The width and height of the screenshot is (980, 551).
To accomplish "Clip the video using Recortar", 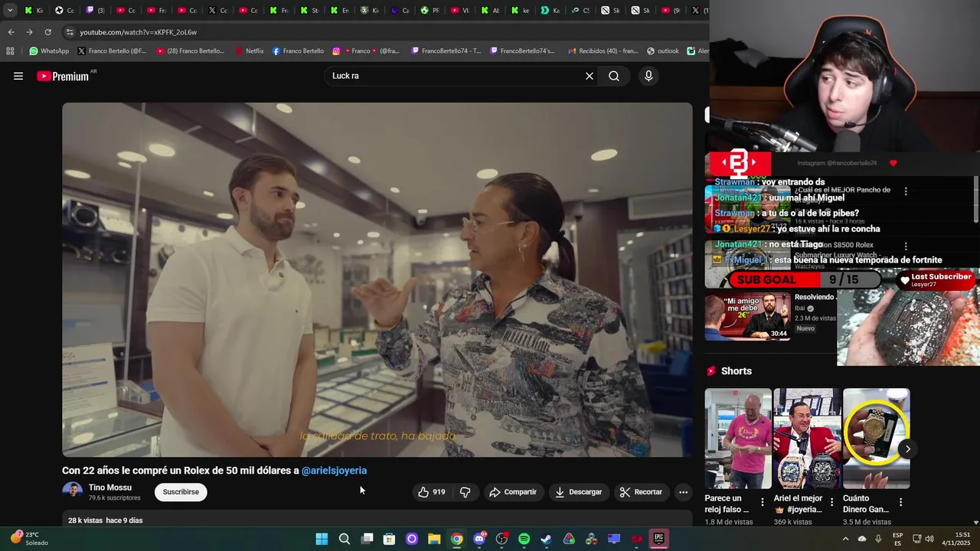I will click(642, 492).
